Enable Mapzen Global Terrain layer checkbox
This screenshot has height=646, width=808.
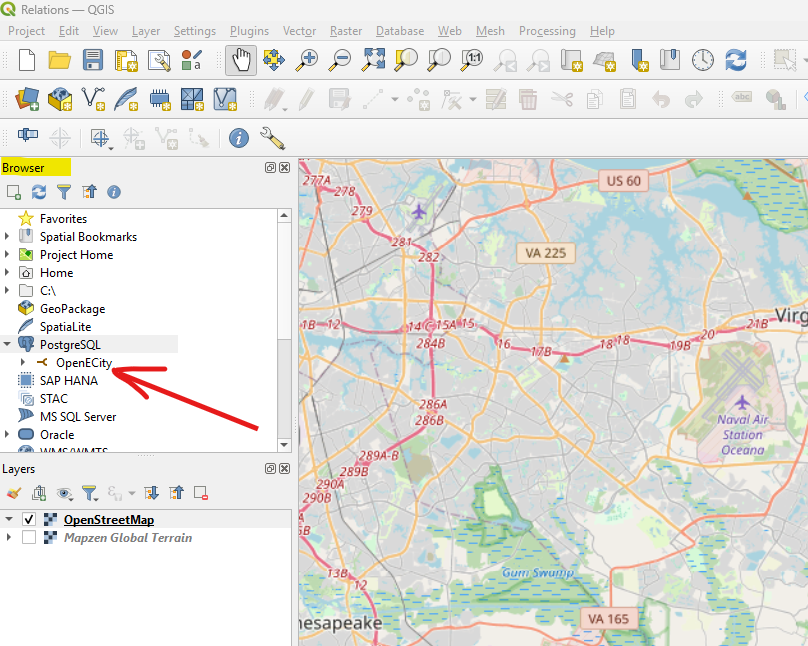(x=29, y=537)
